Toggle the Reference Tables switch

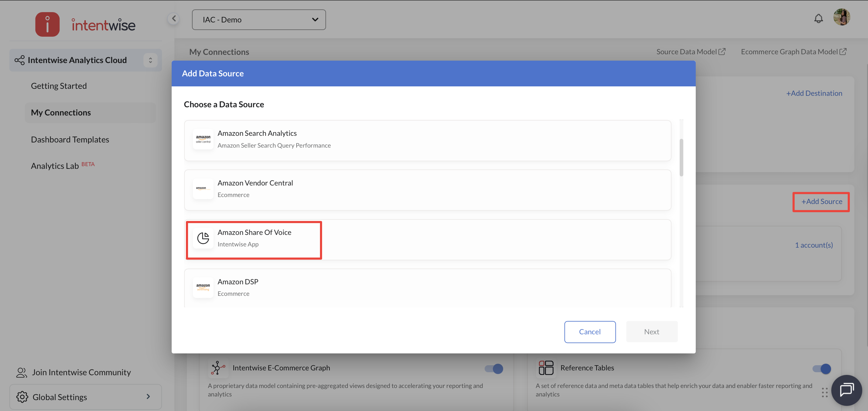coord(822,369)
